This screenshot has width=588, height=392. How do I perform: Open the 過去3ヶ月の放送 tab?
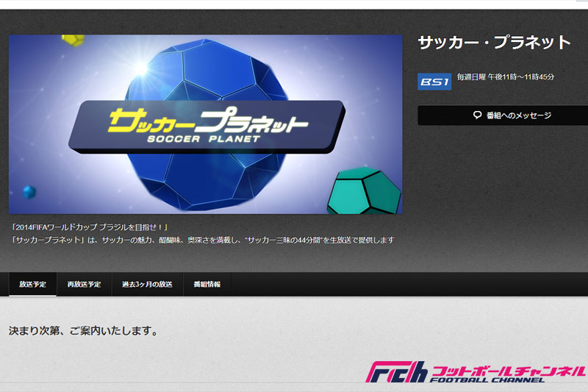[147, 285]
